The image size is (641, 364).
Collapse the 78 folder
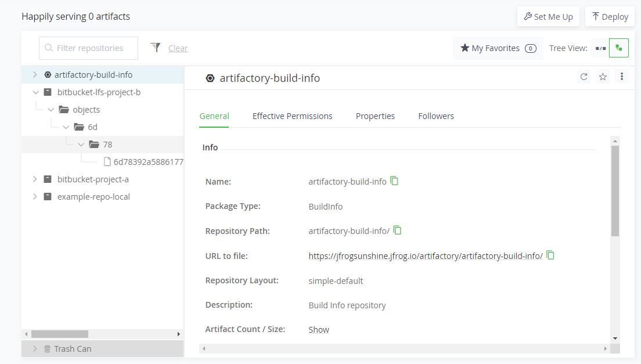[x=81, y=145]
